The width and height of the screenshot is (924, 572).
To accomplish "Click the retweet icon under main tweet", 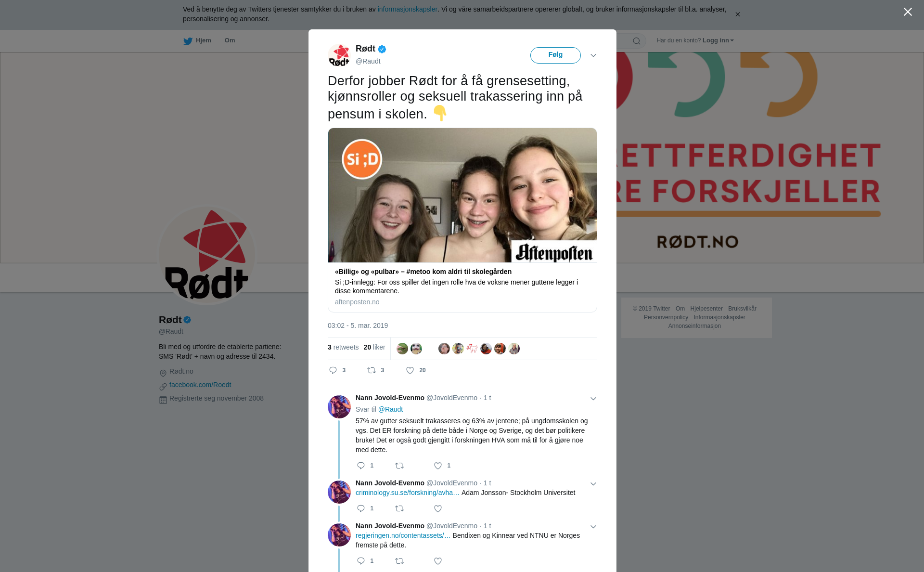I will point(372,370).
